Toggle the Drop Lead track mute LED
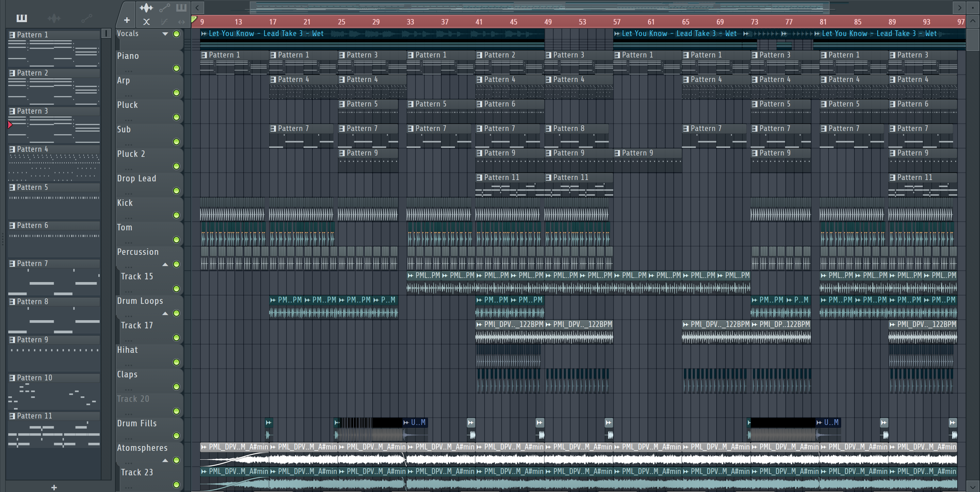Image resolution: width=980 pixels, height=492 pixels. coord(177,191)
